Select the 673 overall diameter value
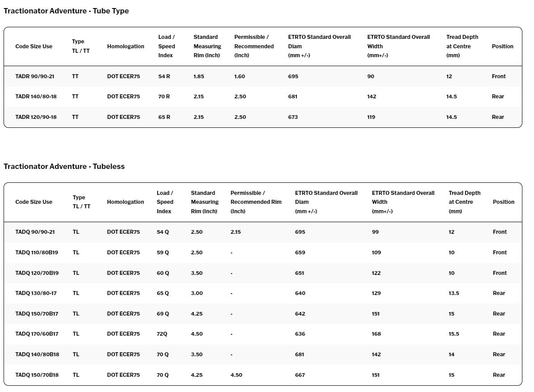534x392 pixels. tap(293, 117)
